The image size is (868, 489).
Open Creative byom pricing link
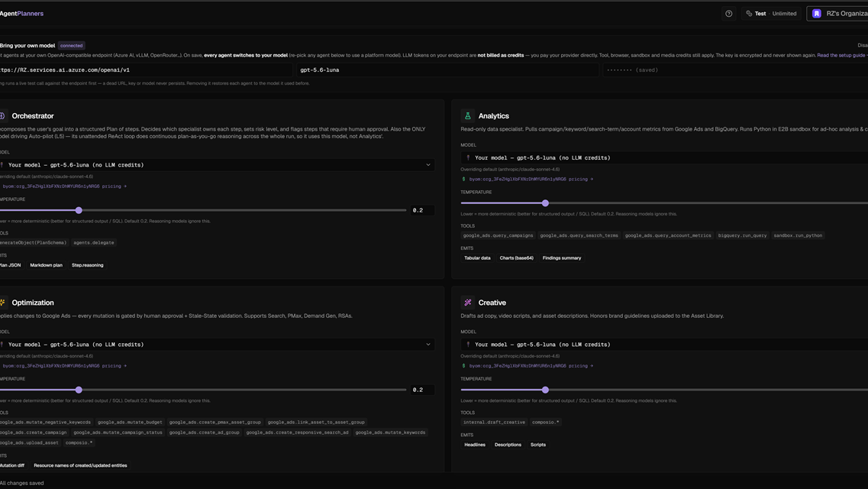click(531, 365)
